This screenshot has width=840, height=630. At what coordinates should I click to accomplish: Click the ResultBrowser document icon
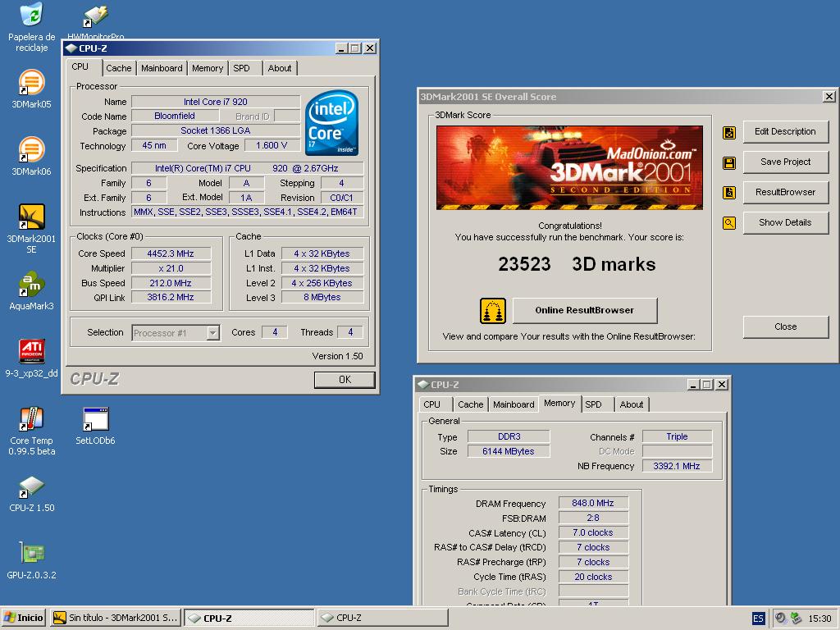(x=729, y=192)
